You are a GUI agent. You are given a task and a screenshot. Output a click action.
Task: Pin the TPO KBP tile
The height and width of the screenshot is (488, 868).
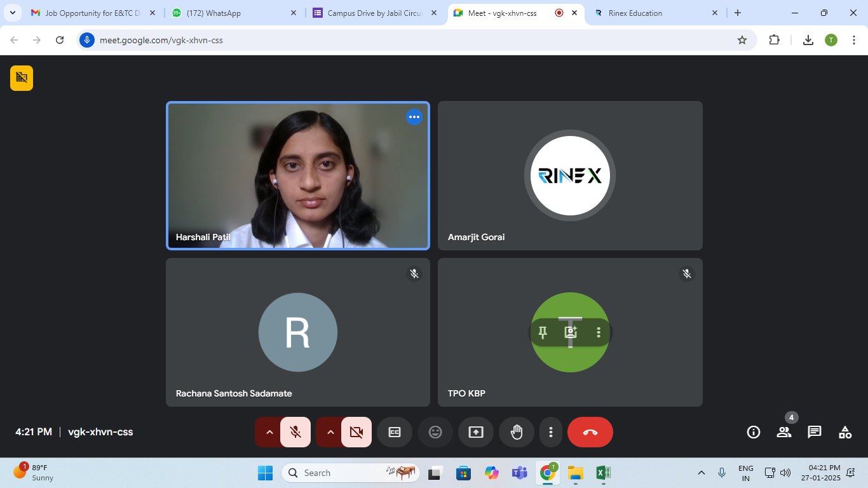[543, 332]
